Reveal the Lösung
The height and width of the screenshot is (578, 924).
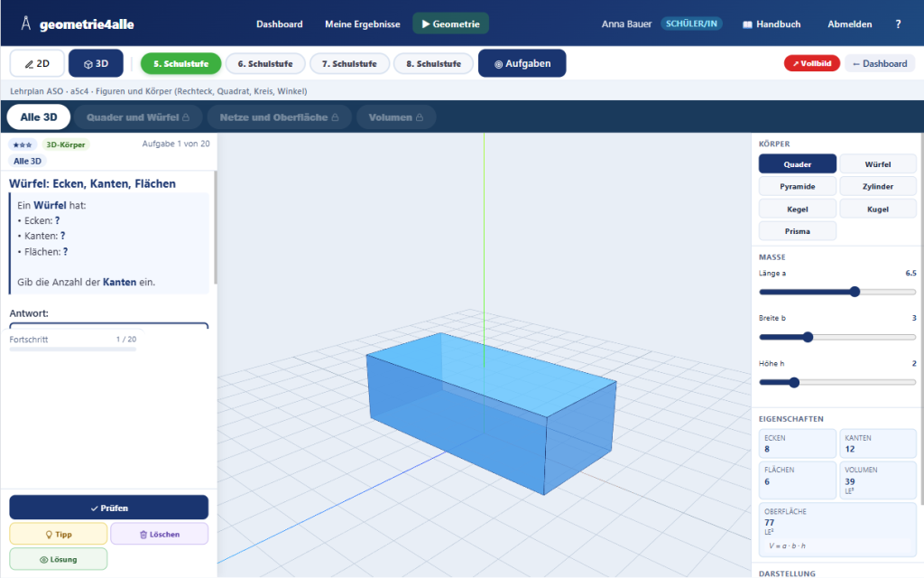coord(59,559)
